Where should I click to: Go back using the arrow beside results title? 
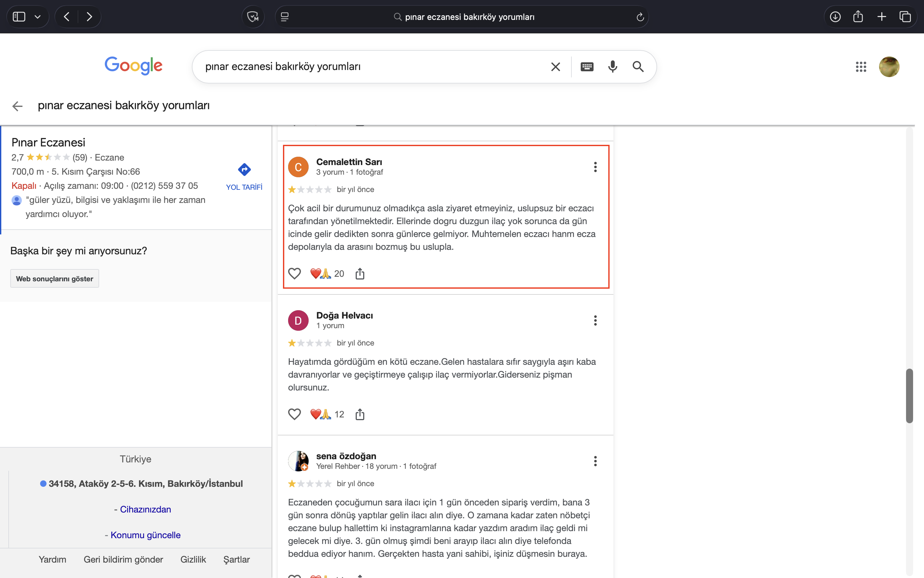pos(18,106)
